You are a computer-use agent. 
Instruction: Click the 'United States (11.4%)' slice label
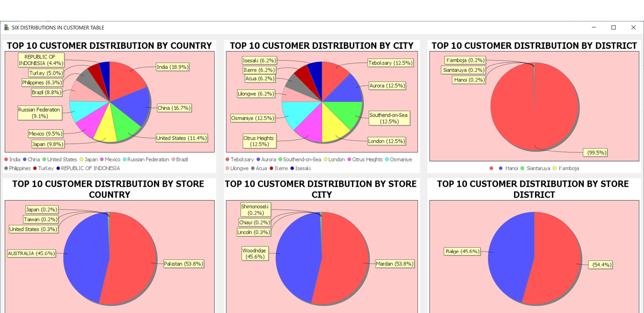click(x=181, y=138)
